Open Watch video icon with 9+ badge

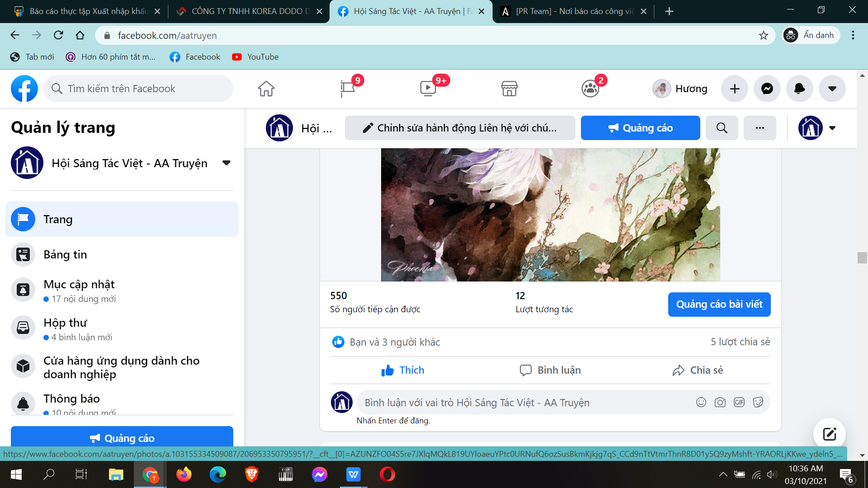click(428, 89)
